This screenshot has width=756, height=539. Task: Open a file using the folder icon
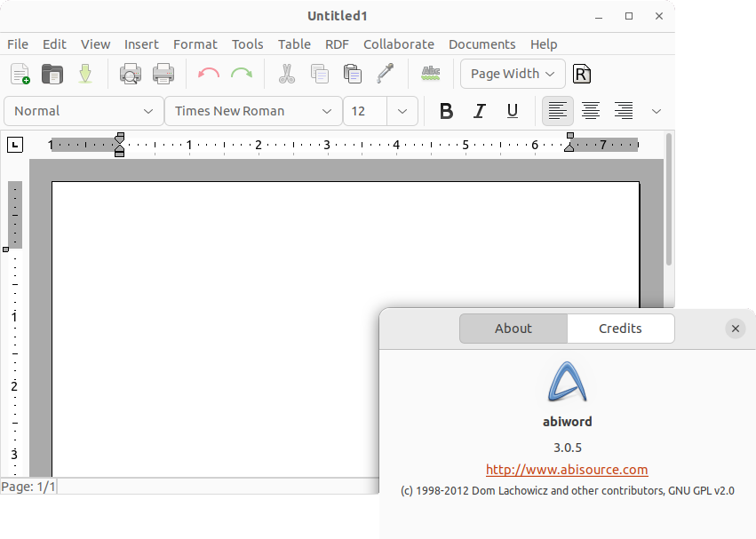tap(52, 74)
